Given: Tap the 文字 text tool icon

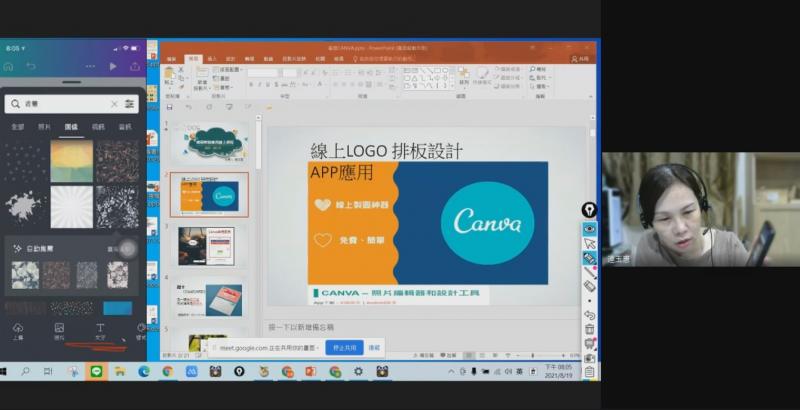Looking at the screenshot, I should tap(101, 331).
